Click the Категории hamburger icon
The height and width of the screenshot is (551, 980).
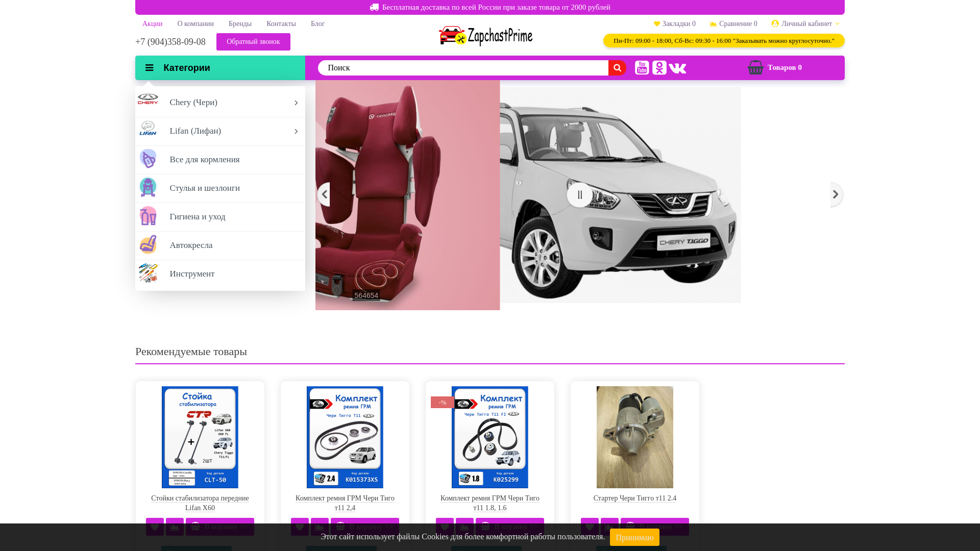[149, 68]
